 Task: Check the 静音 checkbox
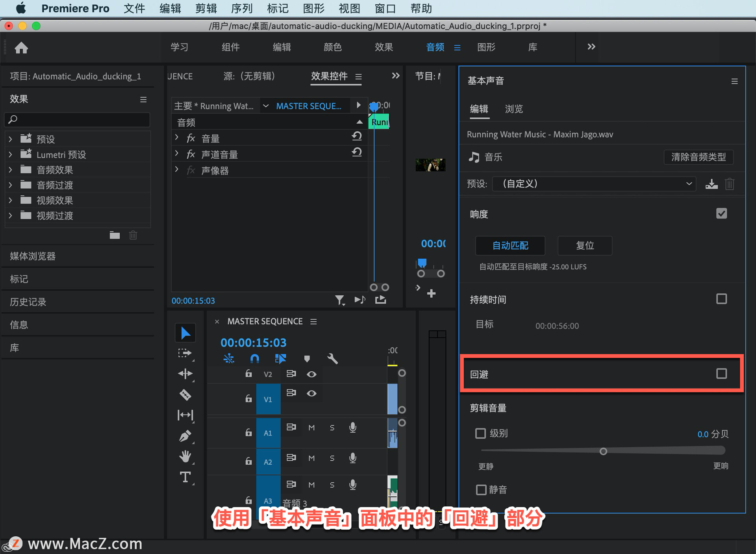tap(481, 490)
